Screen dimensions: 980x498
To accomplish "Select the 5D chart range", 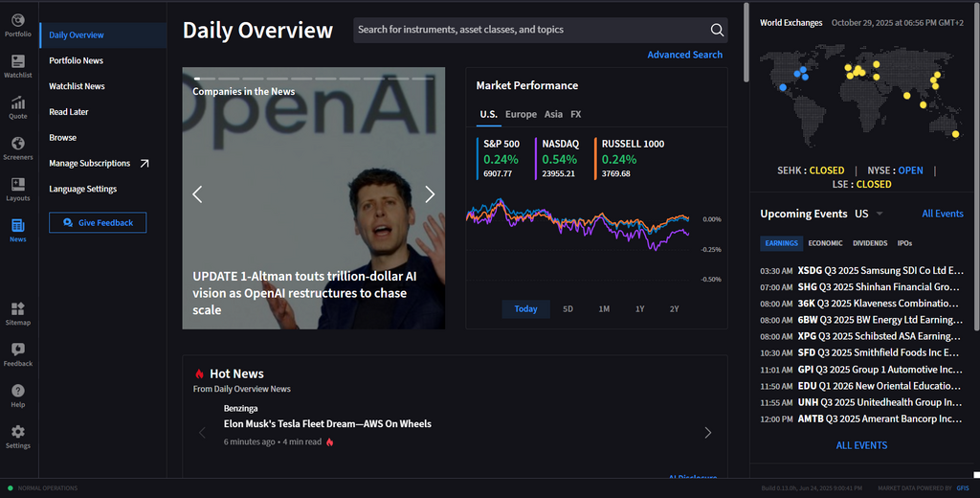I will 568,309.
